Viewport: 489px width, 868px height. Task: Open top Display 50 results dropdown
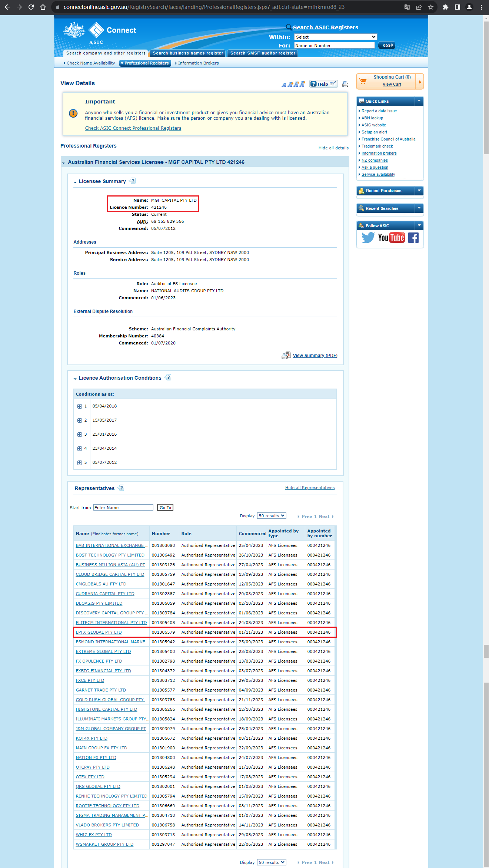point(272,516)
